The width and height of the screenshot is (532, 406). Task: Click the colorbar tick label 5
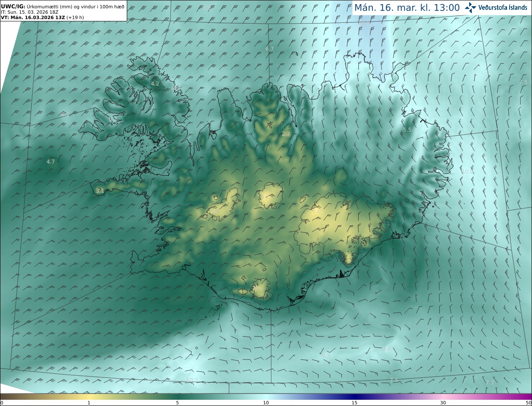(x=177, y=403)
